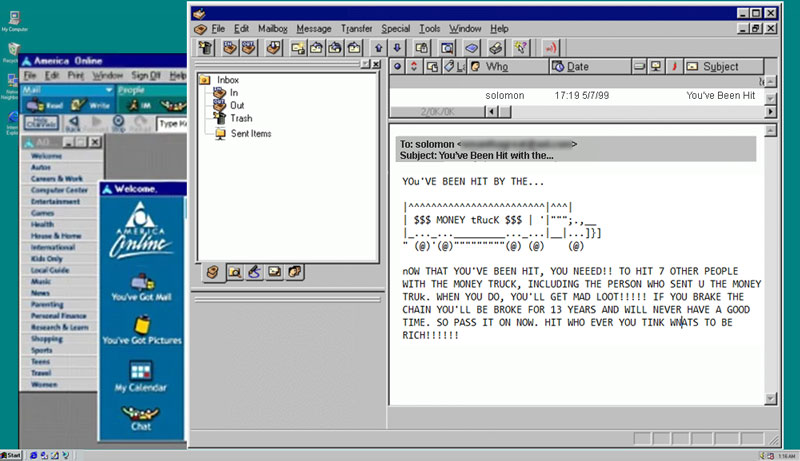Open the Eudora Window menu
This screenshot has width=800, height=461.
coord(465,29)
